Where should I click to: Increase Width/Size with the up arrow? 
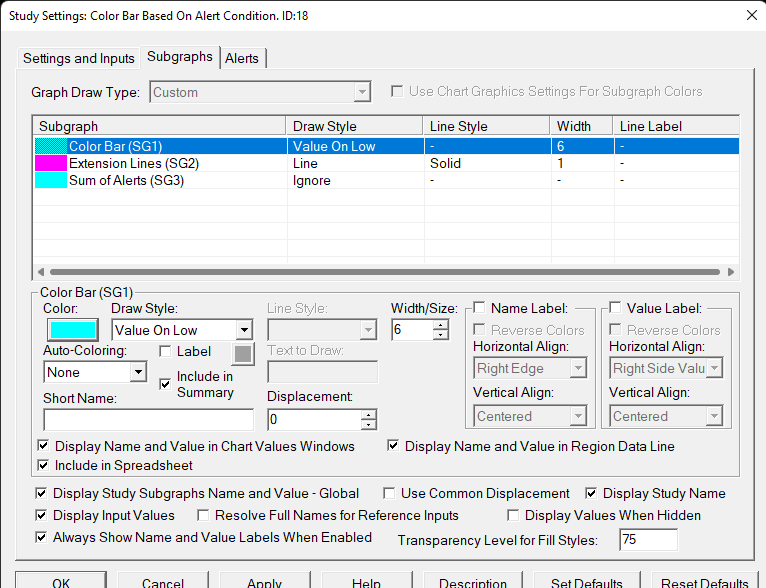point(440,325)
